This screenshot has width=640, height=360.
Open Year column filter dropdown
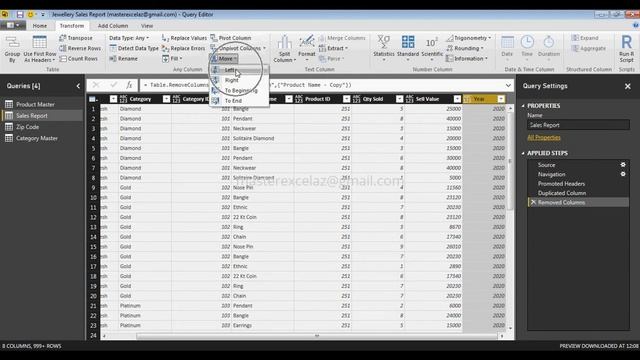coord(501,99)
